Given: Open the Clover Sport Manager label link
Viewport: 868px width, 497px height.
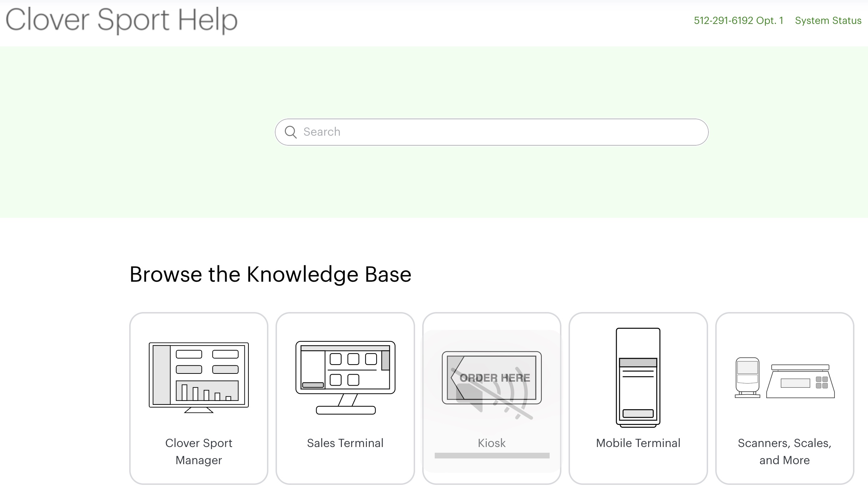Looking at the screenshot, I should click(x=199, y=452).
